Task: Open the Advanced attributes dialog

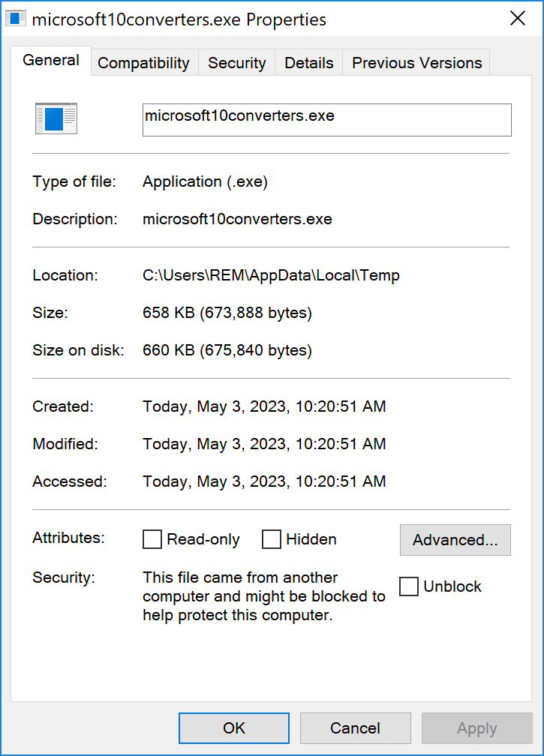Action: click(455, 540)
